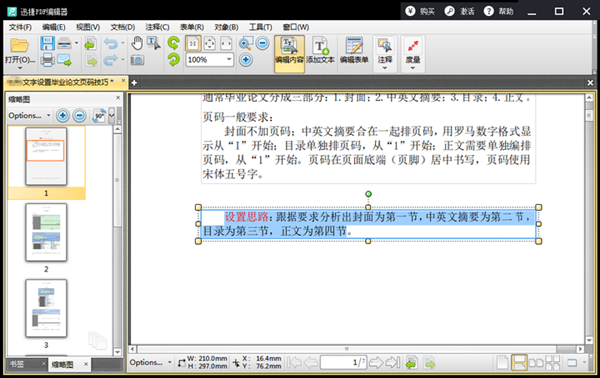Screen dimensions: 600x378
Task: Click the 购买 (Buy) button in title bar
Action: (x=420, y=11)
